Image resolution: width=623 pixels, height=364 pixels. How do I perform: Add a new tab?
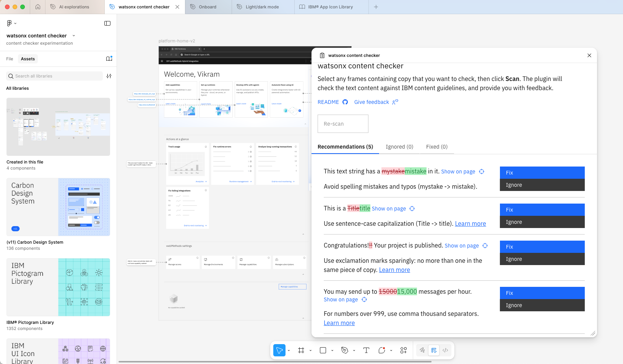376,7
